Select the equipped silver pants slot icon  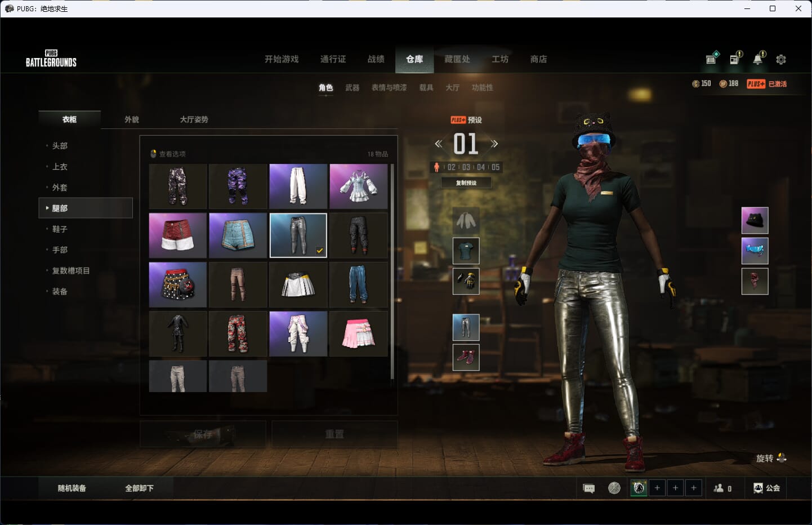466,327
